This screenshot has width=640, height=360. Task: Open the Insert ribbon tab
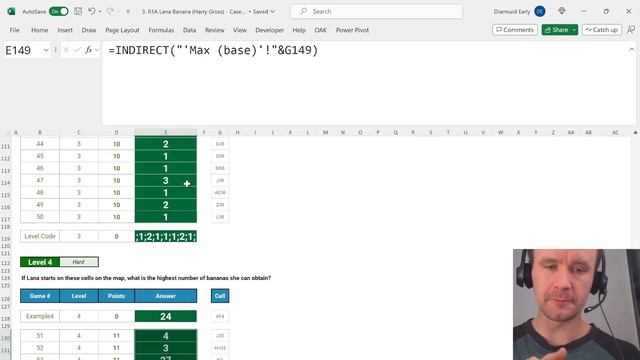click(65, 30)
